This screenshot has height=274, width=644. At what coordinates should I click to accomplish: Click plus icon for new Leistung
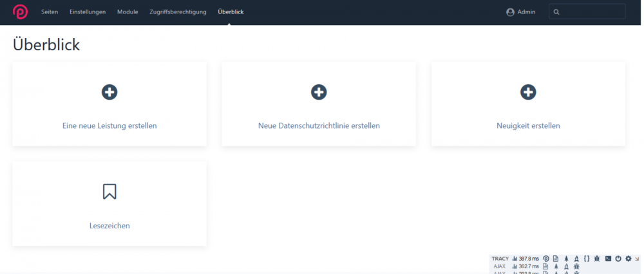coord(109,93)
